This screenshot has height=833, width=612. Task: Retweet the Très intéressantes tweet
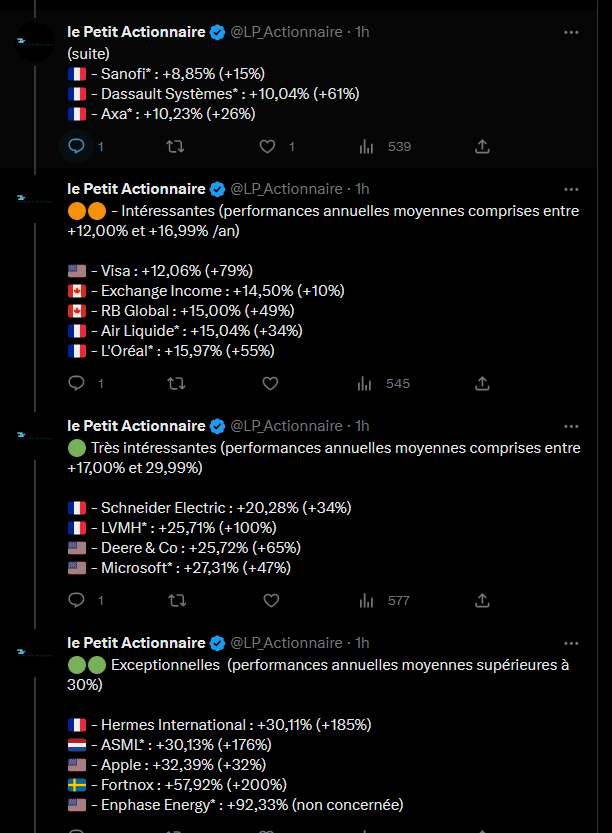click(x=177, y=600)
